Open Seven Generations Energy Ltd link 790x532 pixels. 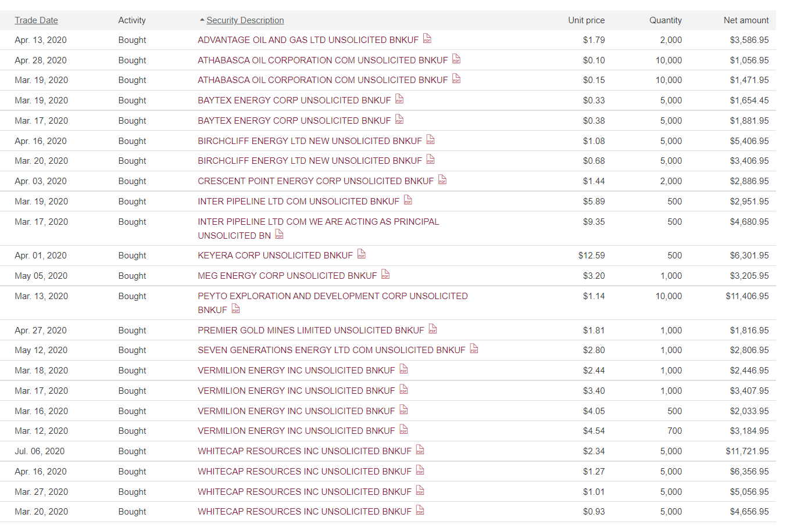(331, 350)
